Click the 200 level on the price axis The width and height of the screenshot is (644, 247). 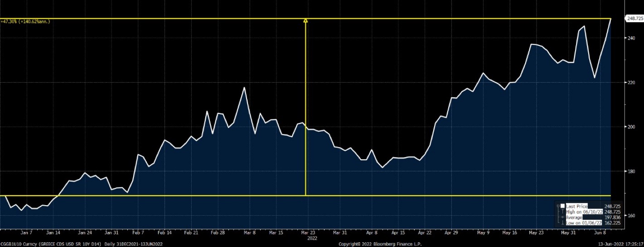tap(631, 127)
